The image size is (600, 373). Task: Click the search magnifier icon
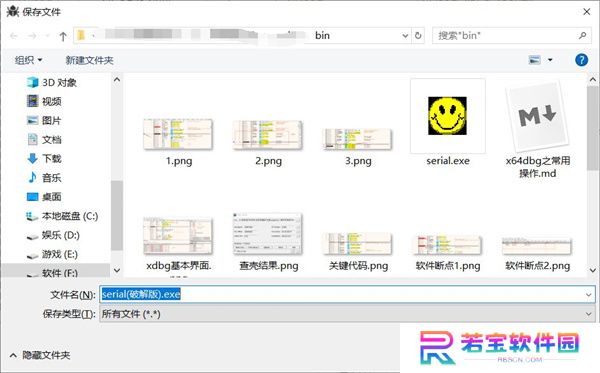point(582,36)
